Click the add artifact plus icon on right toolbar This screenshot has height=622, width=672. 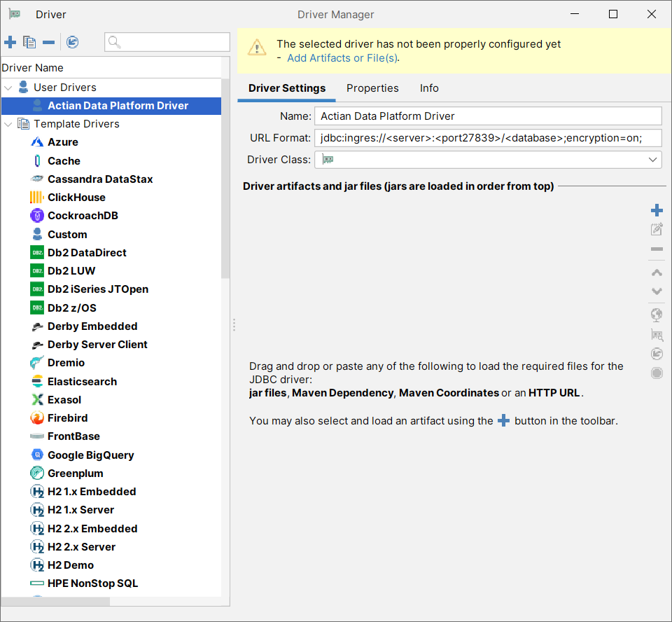(x=657, y=210)
